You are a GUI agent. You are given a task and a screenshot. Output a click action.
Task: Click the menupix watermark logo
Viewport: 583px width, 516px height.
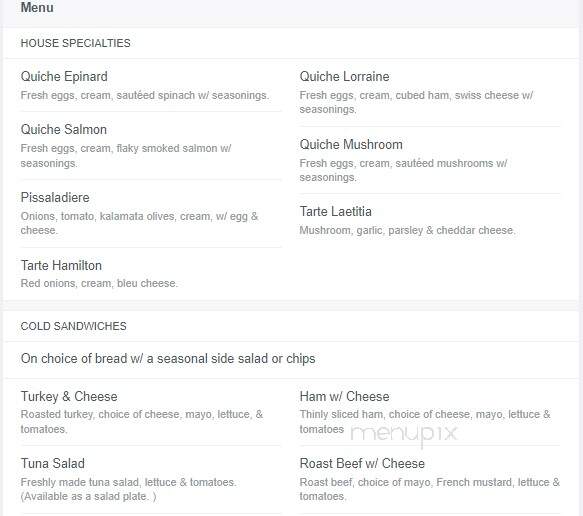[x=404, y=434]
